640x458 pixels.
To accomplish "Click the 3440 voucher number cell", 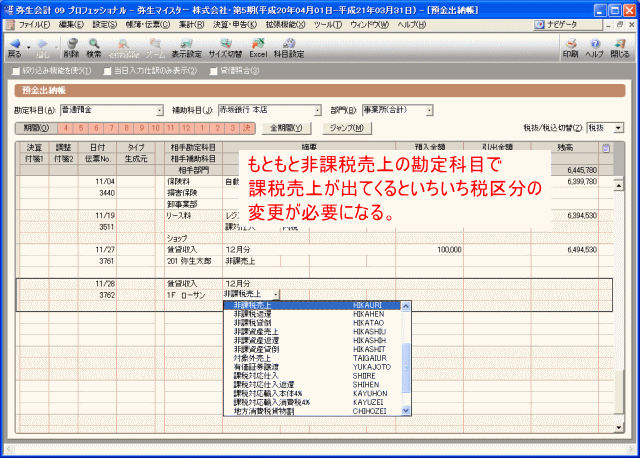I will [x=97, y=193].
